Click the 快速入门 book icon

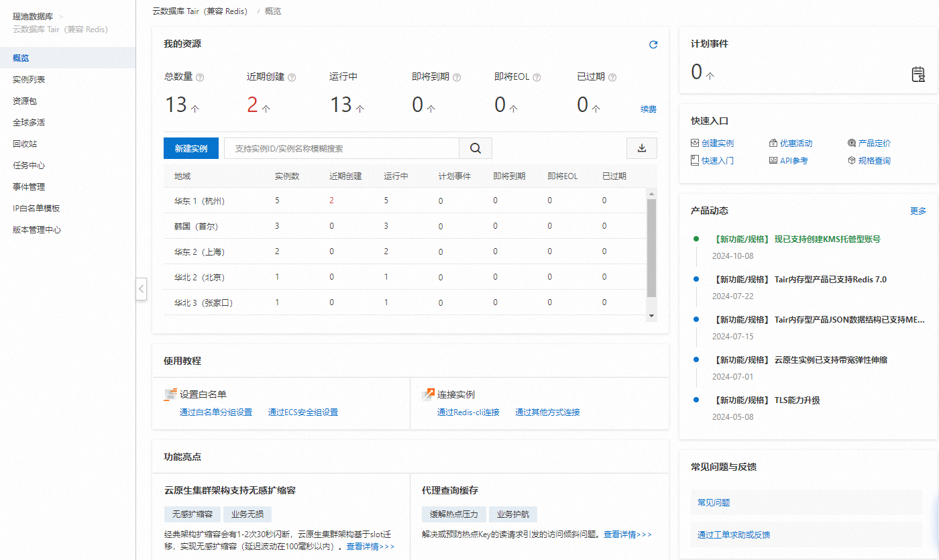[x=695, y=160]
